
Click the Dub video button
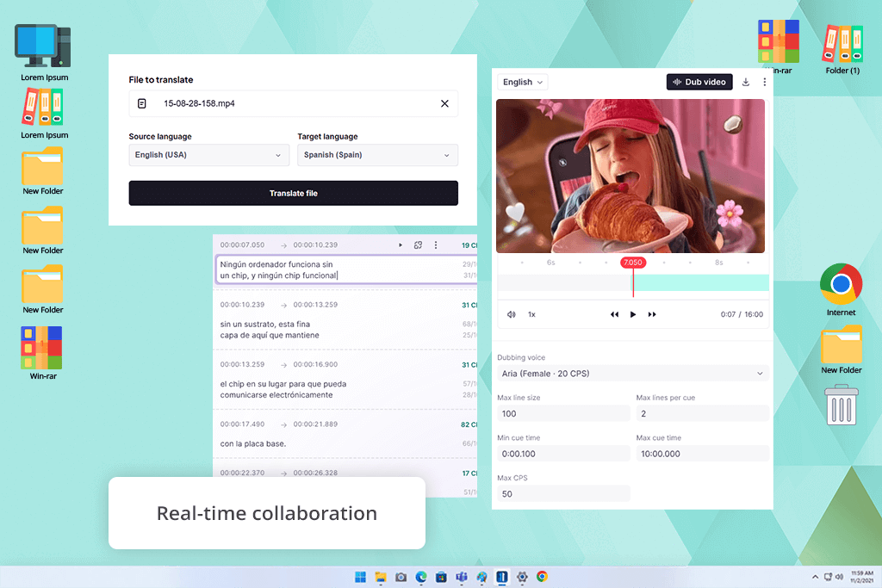699,82
